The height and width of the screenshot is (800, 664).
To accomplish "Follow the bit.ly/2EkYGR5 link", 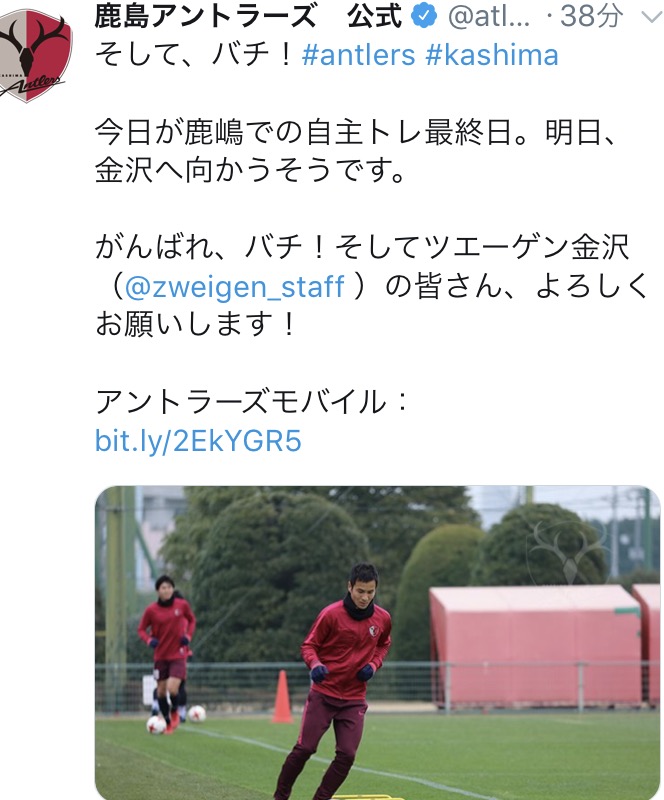I will click(x=198, y=440).
